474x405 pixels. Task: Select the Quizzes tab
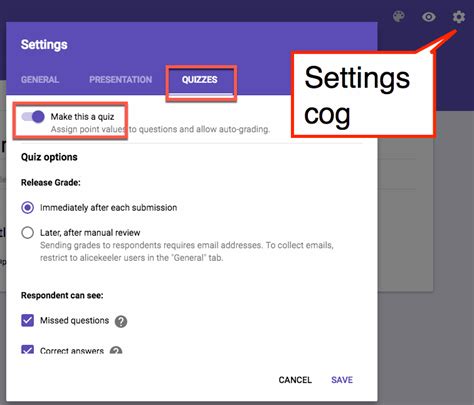pos(200,79)
